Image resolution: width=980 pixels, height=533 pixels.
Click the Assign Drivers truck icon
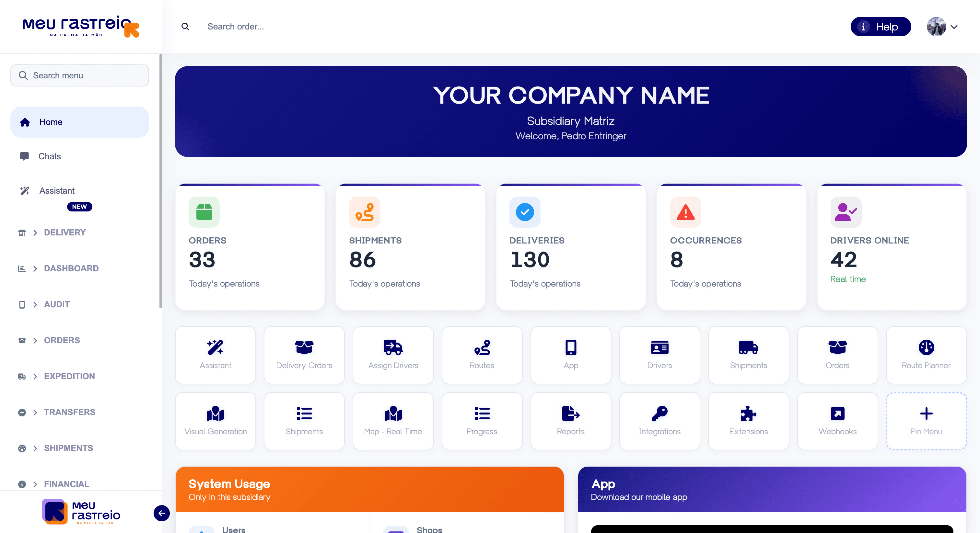point(392,347)
